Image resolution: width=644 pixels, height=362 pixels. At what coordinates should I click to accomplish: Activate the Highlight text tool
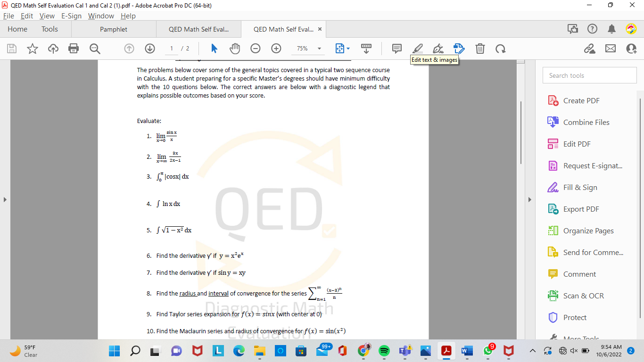pos(417,49)
